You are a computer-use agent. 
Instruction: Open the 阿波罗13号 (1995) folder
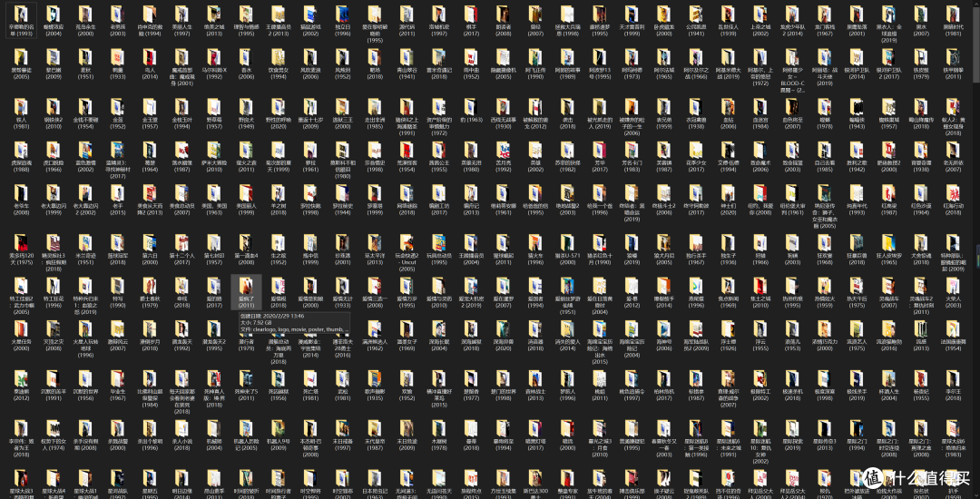tap(600, 65)
